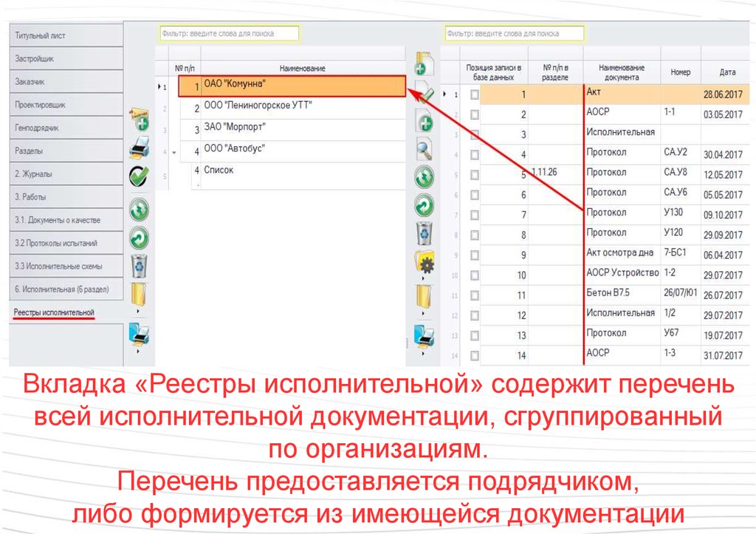Click the folder-with-plus icon above the documents table

pos(424,64)
